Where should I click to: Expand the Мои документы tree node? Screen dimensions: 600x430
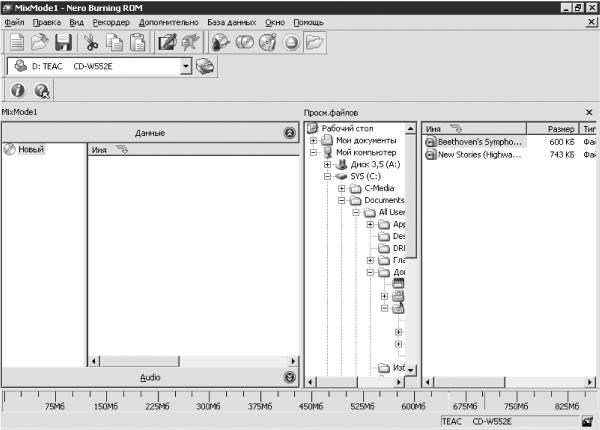click(314, 140)
